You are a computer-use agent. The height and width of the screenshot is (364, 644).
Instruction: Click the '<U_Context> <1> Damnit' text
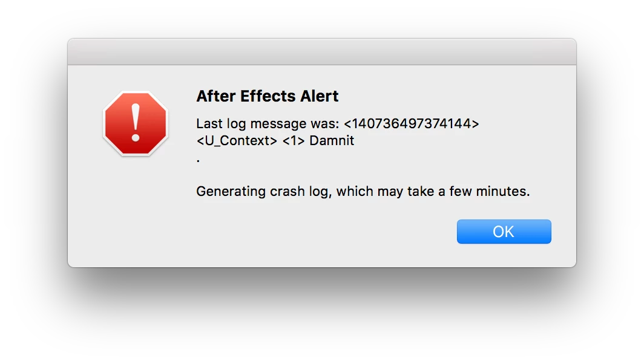click(275, 140)
